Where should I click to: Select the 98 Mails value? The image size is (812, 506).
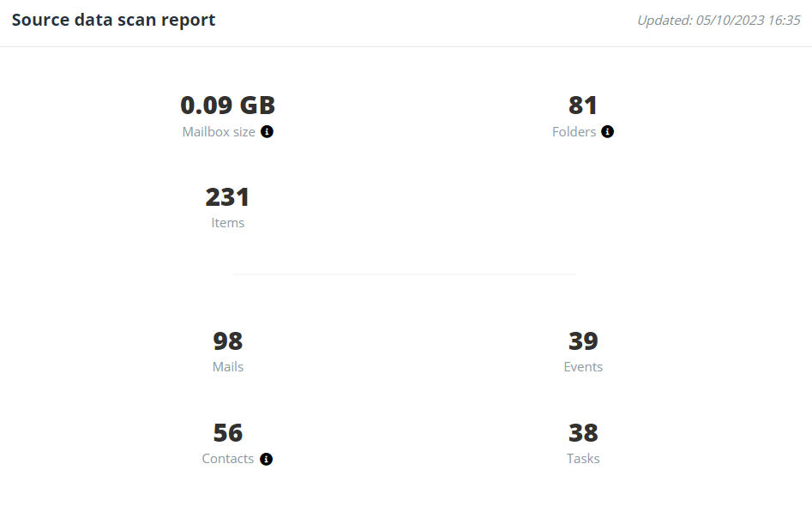(x=228, y=340)
